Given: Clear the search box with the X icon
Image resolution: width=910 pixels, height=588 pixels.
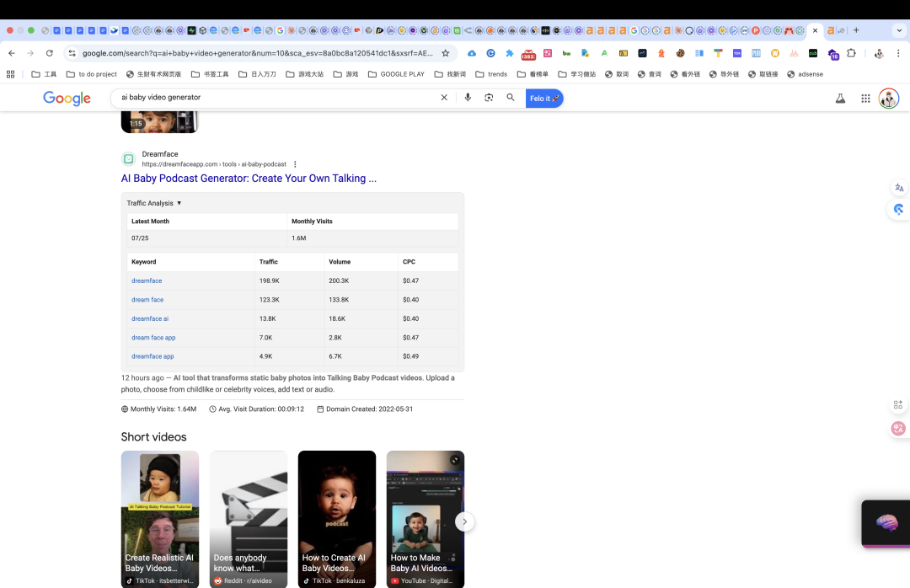Looking at the screenshot, I should click(444, 98).
